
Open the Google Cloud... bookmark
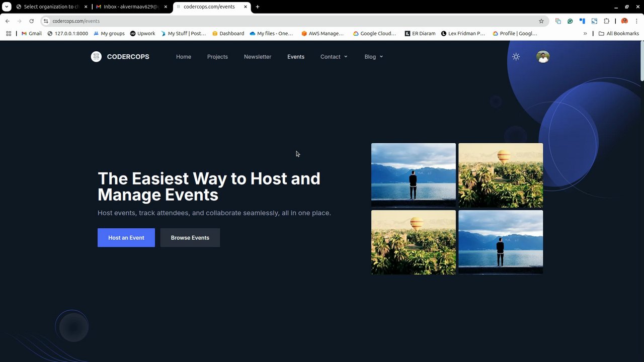(x=374, y=34)
